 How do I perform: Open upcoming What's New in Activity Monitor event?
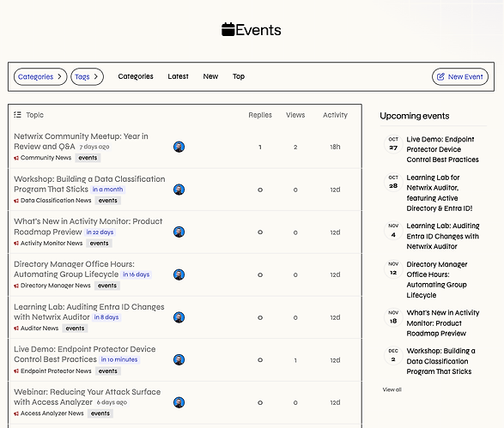coord(443,323)
